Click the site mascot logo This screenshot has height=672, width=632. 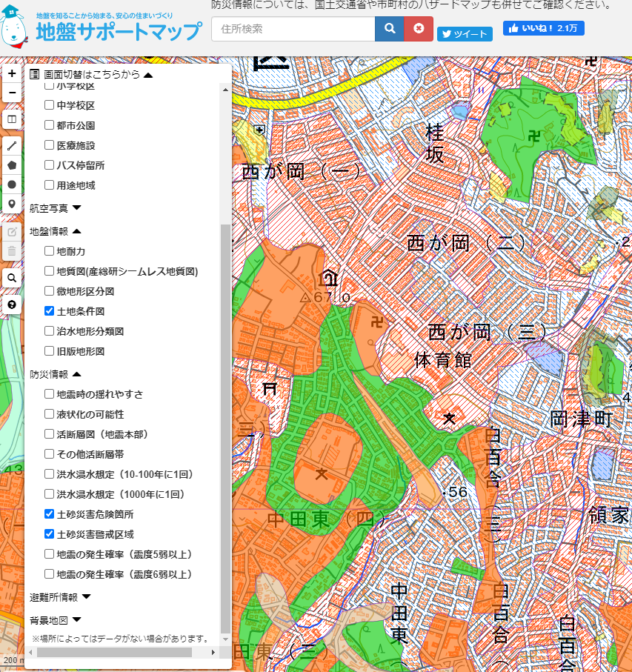(14, 27)
